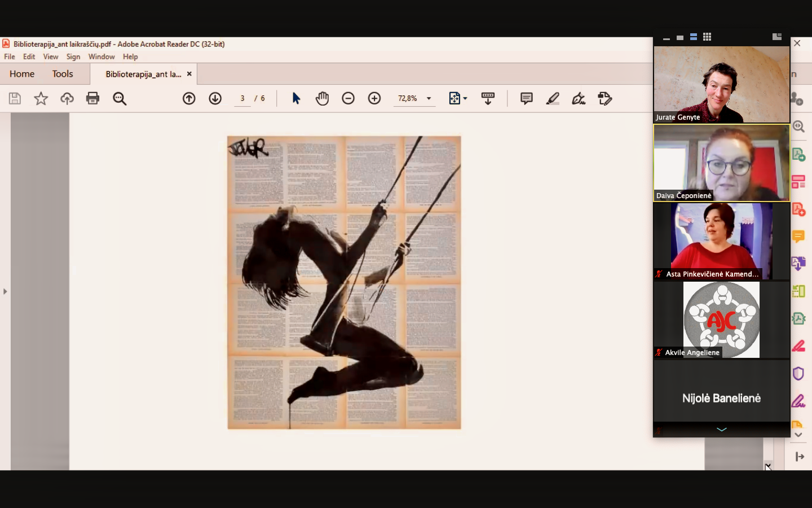Add a comment with the sticky note icon
The image size is (812, 508).
tap(527, 99)
